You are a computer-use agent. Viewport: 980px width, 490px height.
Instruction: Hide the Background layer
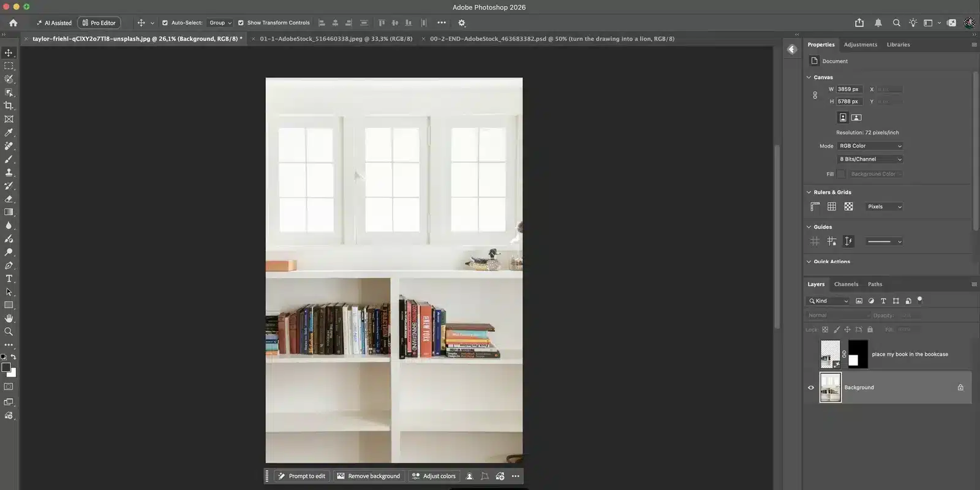811,388
